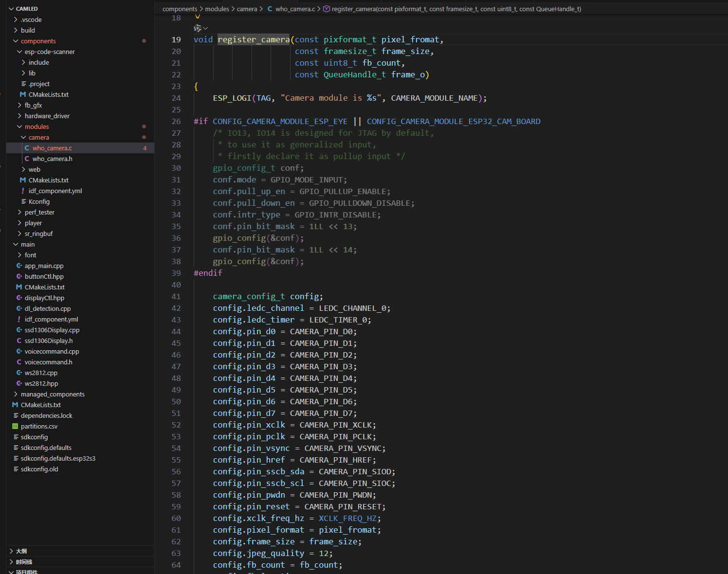Collapse the components folder
Screen dimensions: 728x574
click(16, 41)
